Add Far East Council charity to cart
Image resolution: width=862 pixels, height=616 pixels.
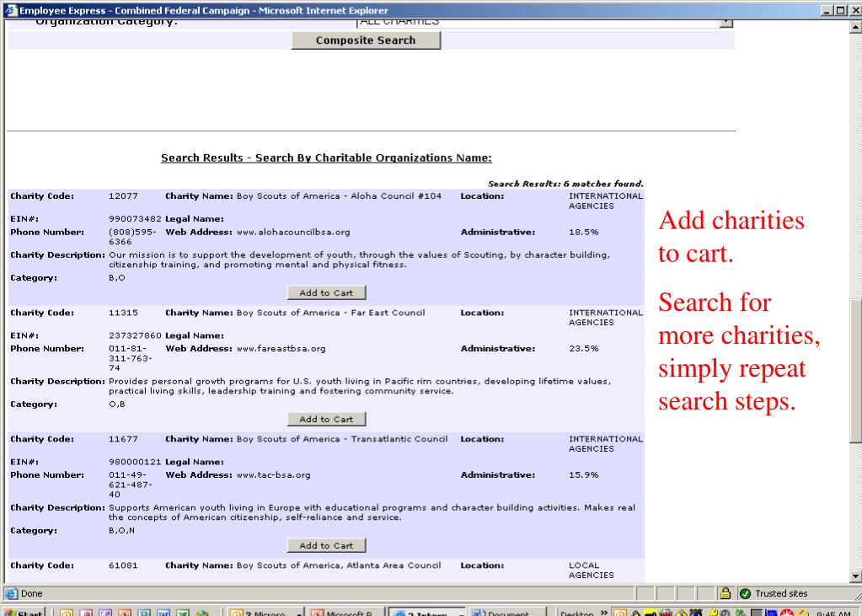[327, 419]
